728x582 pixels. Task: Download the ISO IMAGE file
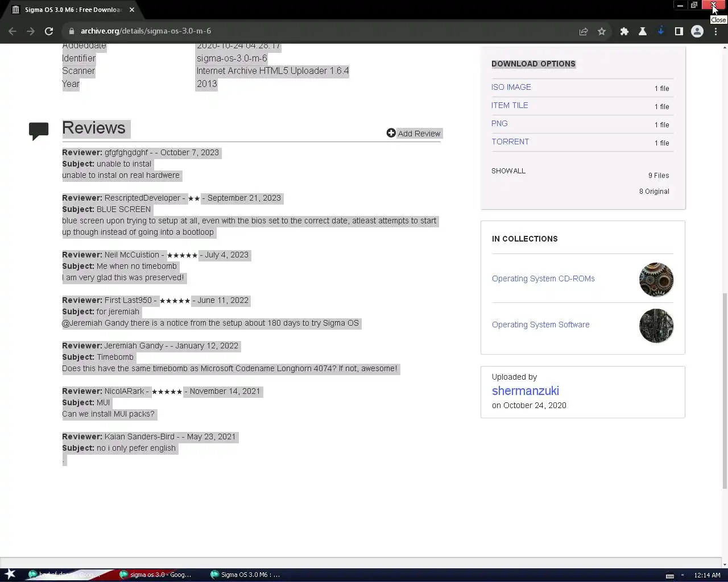click(x=511, y=87)
